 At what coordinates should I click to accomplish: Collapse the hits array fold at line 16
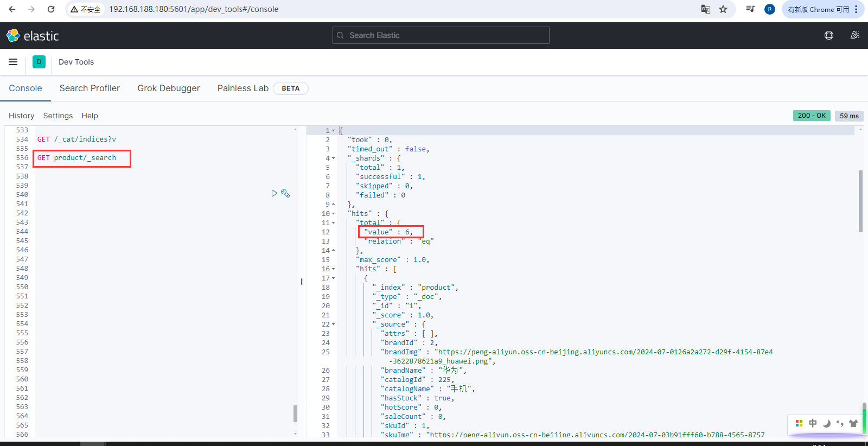(x=334, y=269)
